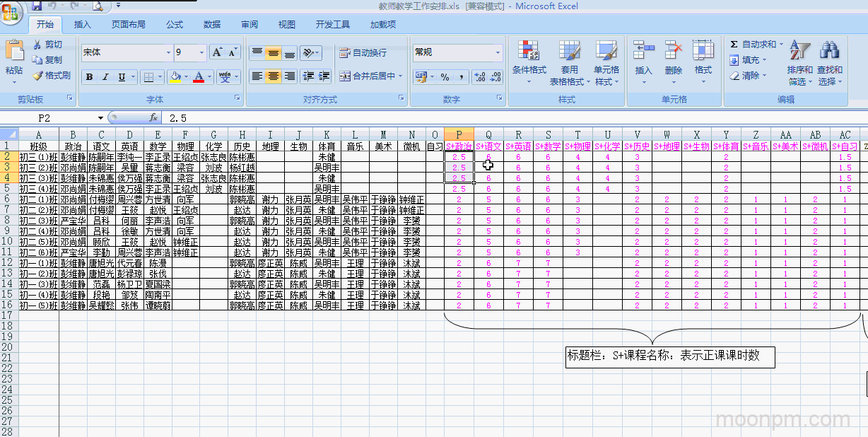Click the Copy (复制) icon
868x437 pixels.
37,60
